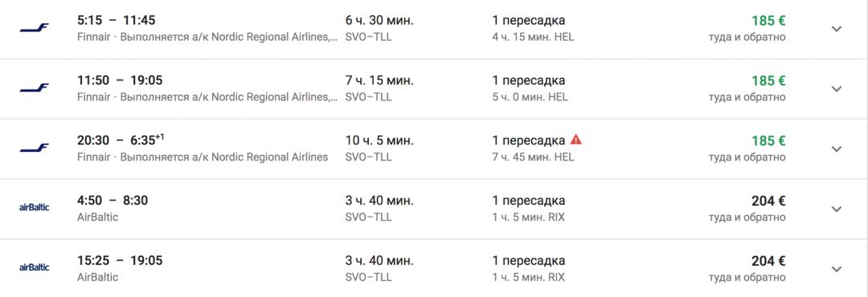The image size is (868, 297).
Task: Expand the 20:30 – 6:35 overnight flight
Action: click(x=837, y=148)
